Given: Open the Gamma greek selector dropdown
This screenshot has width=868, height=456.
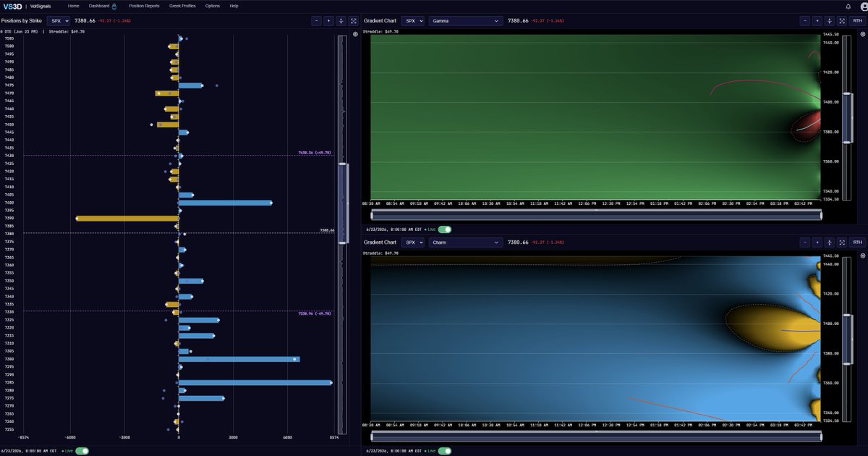Looking at the screenshot, I should coord(465,21).
